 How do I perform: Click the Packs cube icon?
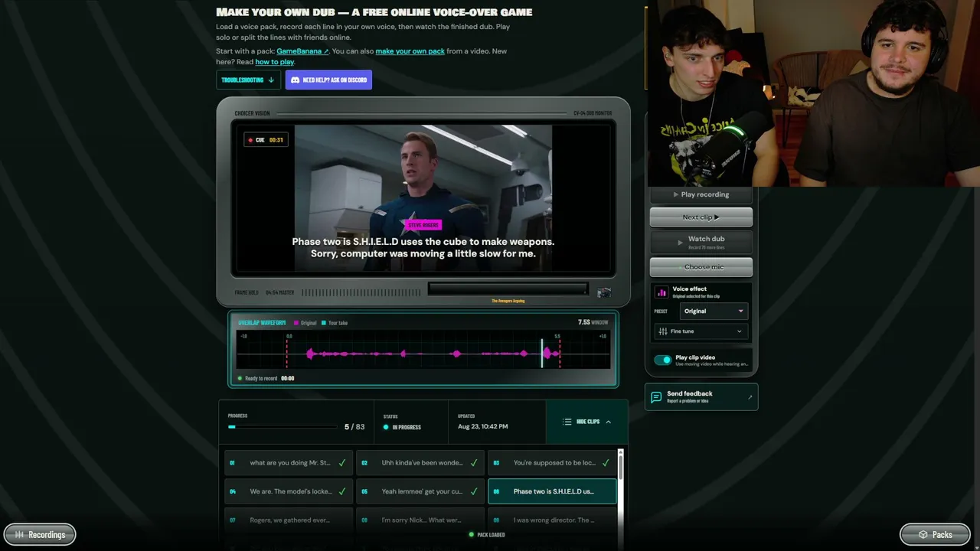[923, 534]
